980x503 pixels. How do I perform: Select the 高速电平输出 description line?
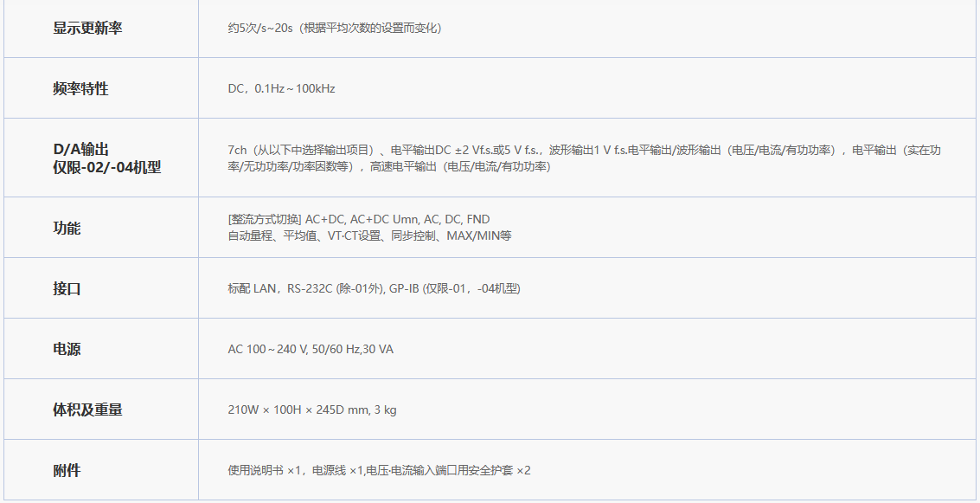458,166
